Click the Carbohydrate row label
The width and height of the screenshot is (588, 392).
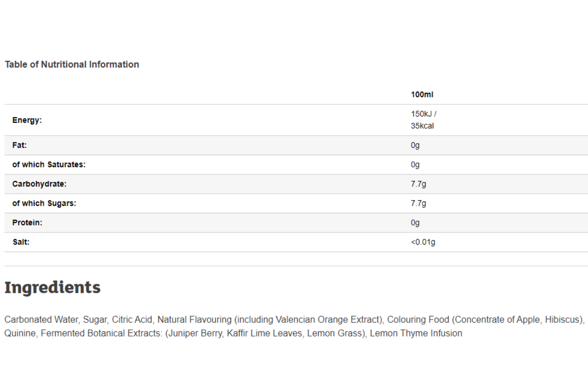click(x=40, y=184)
